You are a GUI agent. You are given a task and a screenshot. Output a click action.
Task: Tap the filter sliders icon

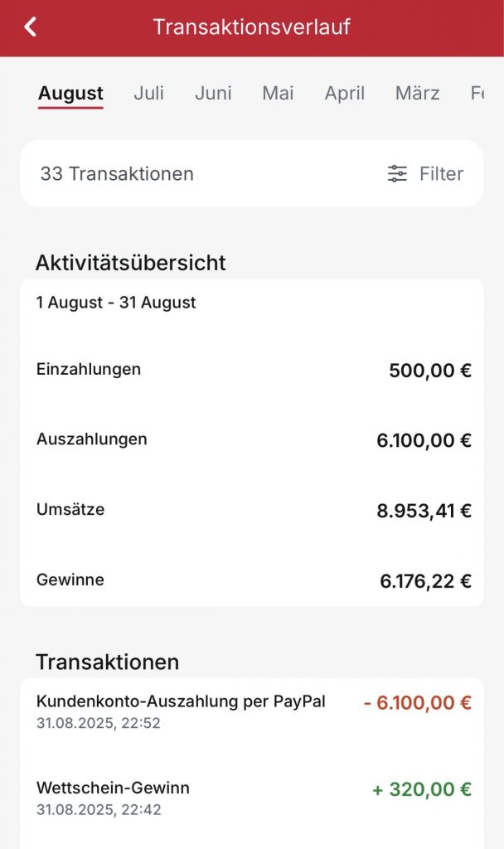coord(398,174)
